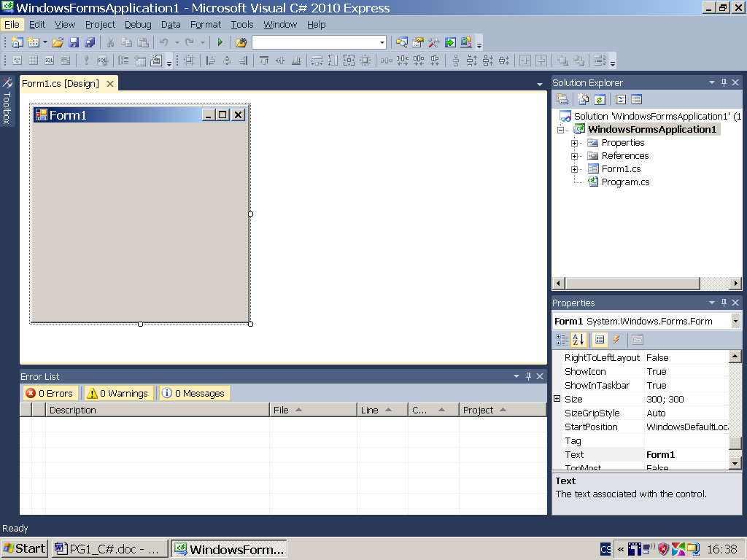Viewport: 747px width, 560px height.
Task: Switch Properties to Alphabetical sort
Action: click(578, 340)
